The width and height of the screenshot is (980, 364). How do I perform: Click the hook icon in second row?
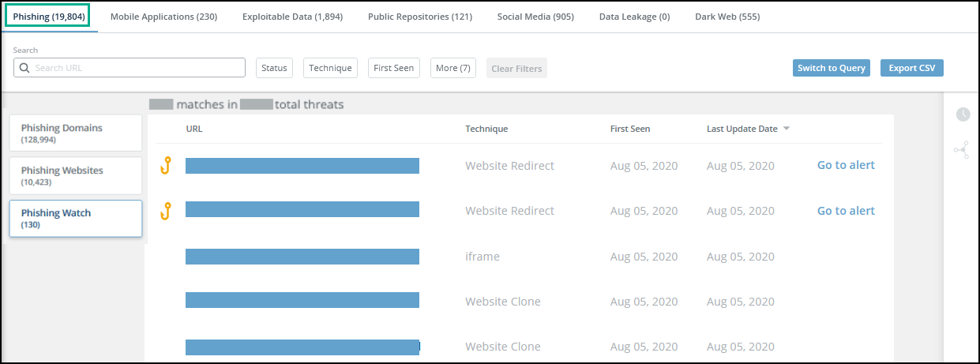pyautogui.click(x=166, y=211)
